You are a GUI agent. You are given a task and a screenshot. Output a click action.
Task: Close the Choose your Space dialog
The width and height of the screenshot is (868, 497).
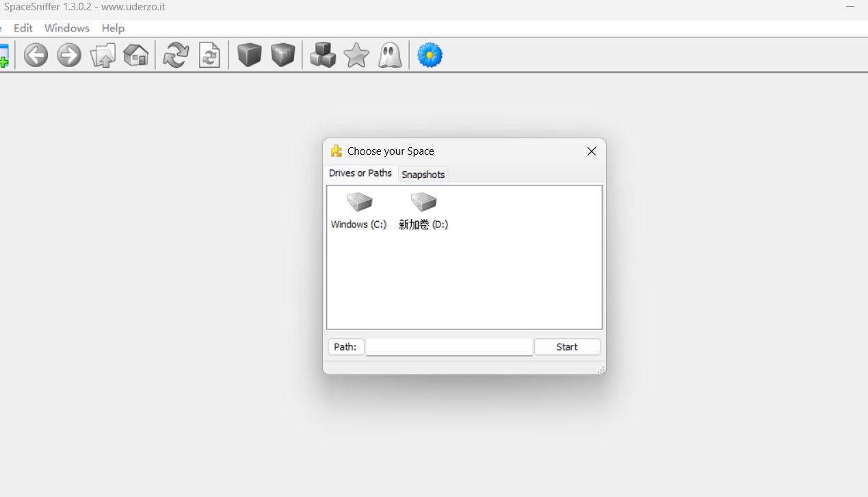tap(592, 151)
